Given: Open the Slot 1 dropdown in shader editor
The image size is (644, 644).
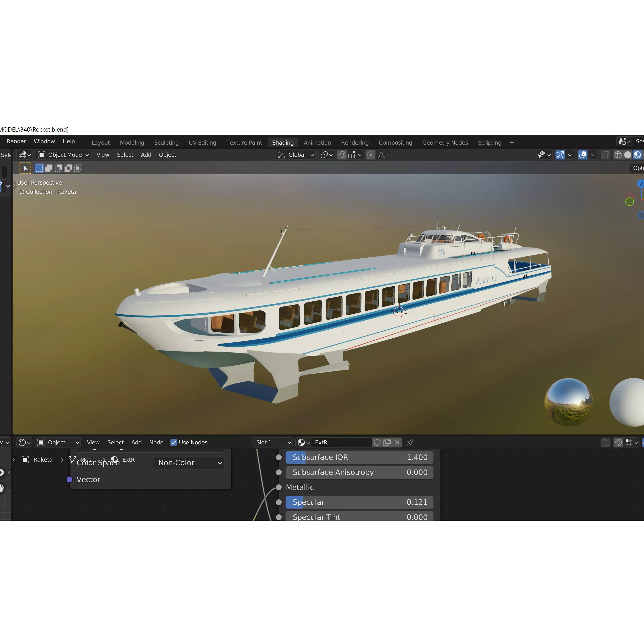Looking at the screenshot, I should tap(272, 442).
